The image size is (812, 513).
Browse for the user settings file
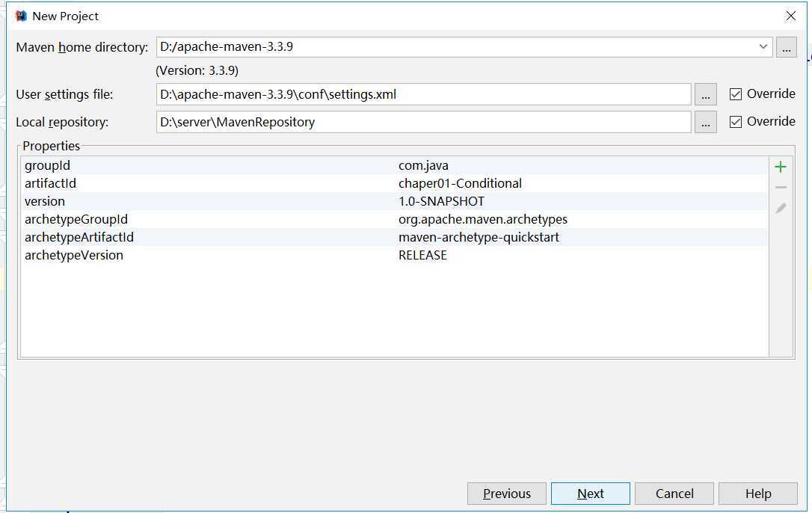[705, 95]
